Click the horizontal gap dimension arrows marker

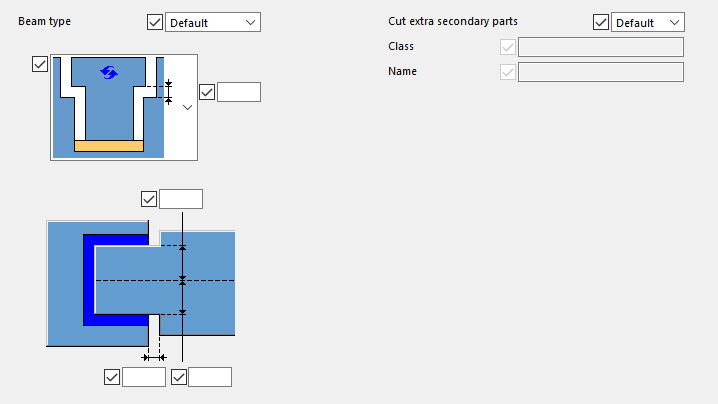154,357
